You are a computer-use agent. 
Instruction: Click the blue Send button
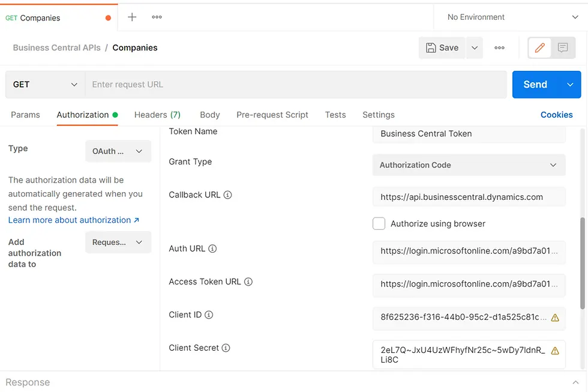[535, 85]
